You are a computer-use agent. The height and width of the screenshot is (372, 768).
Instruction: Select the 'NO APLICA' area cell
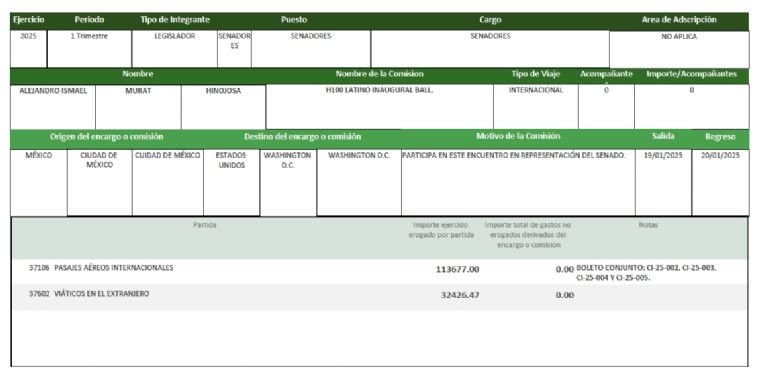pos(679,49)
